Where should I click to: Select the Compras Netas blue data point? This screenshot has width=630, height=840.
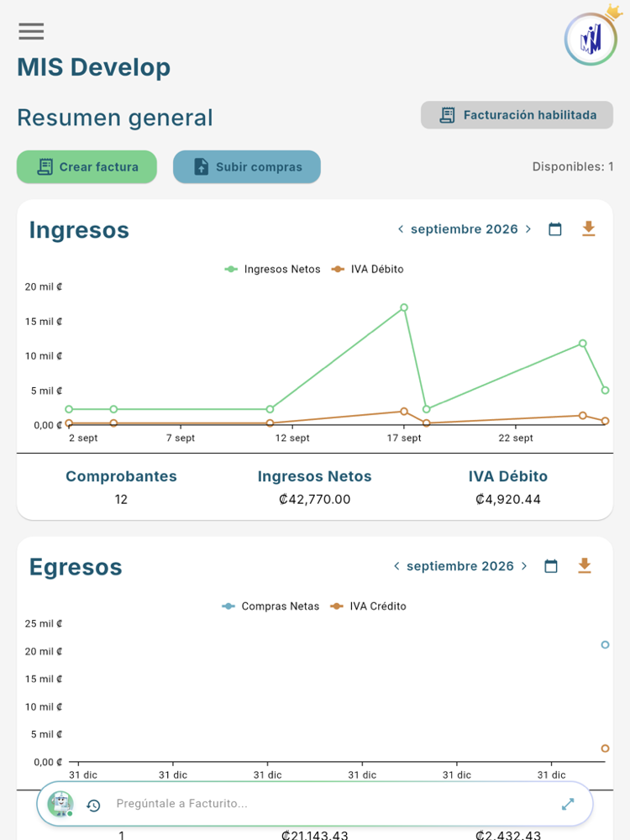[x=606, y=645]
